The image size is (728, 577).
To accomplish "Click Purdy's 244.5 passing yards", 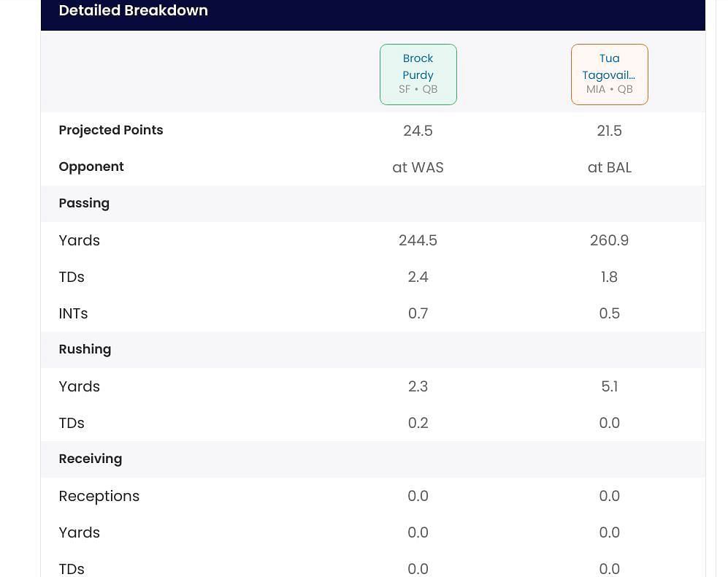I will pyautogui.click(x=418, y=240).
